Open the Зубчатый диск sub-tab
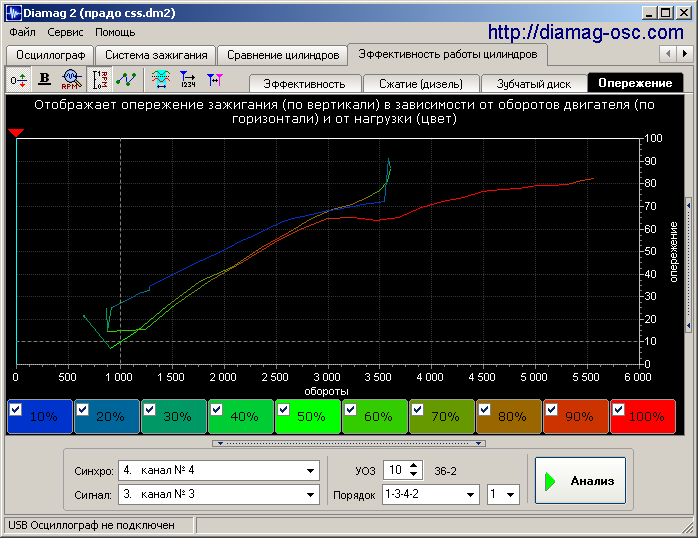698x538 pixels. 533,84
